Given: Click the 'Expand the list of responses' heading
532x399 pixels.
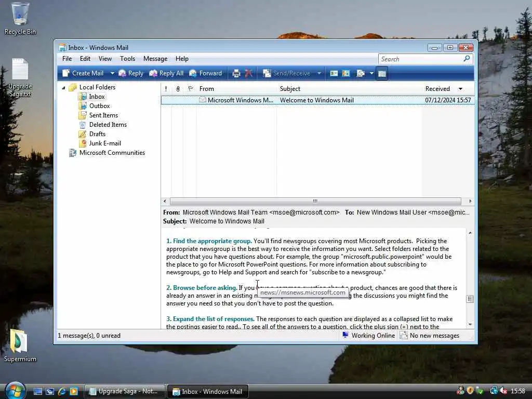Looking at the screenshot, I should [210, 319].
